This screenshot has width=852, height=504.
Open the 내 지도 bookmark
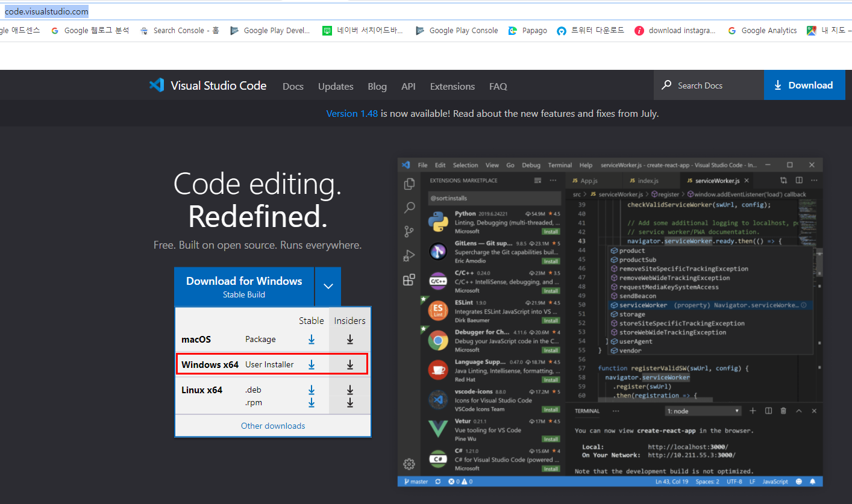click(829, 30)
